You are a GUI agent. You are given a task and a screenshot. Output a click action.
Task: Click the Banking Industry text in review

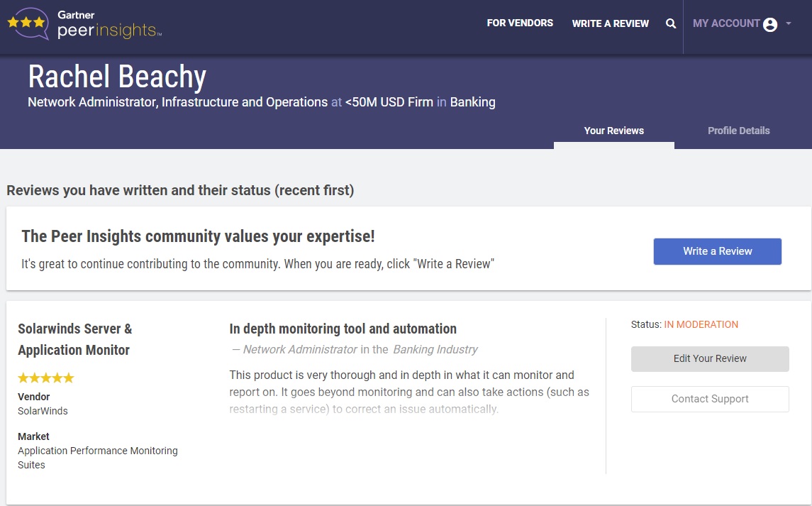click(x=435, y=349)
